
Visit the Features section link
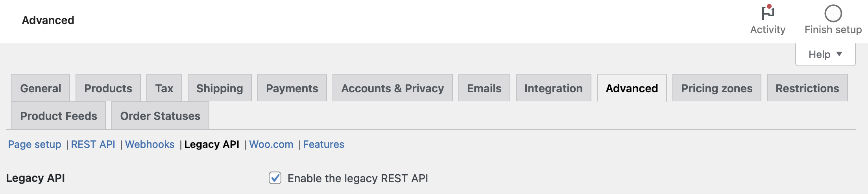pyautogui.click(x=323, y=144)
